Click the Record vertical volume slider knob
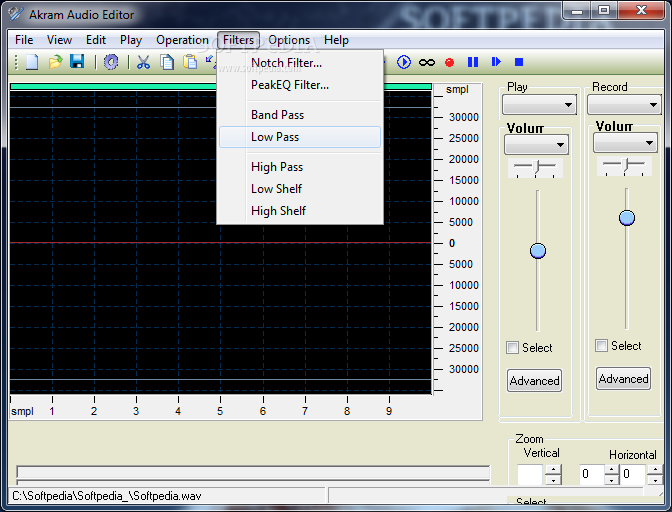 point(627,218)
